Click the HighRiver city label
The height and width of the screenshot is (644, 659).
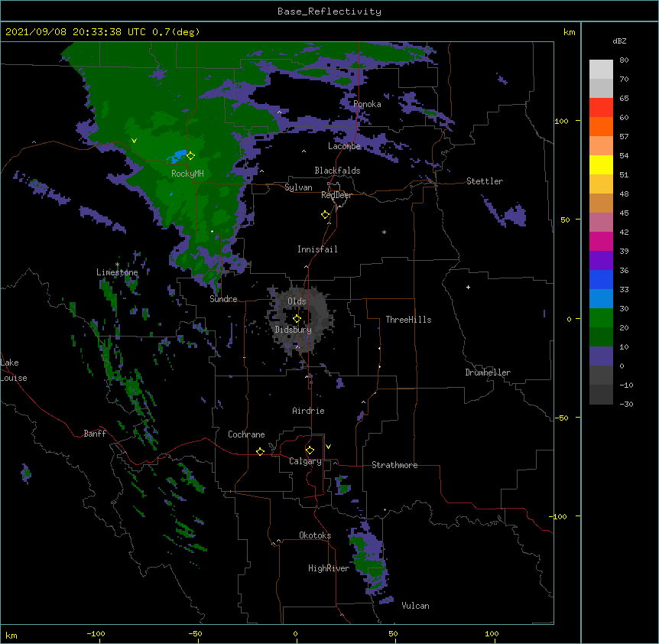pos(329,568)
